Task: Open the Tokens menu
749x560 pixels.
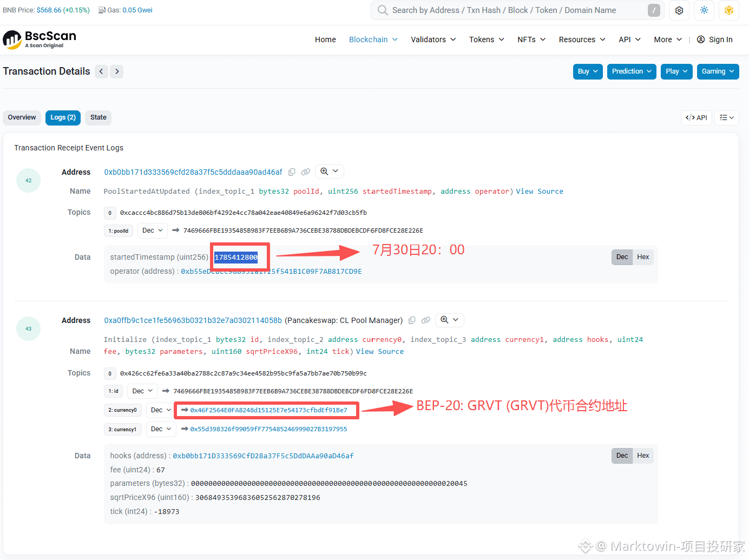Action: 487,39
